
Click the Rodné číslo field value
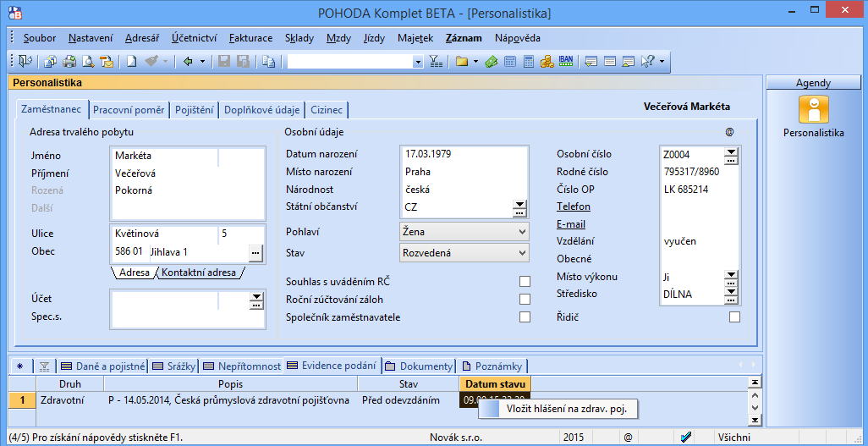(x=691, y=172)
